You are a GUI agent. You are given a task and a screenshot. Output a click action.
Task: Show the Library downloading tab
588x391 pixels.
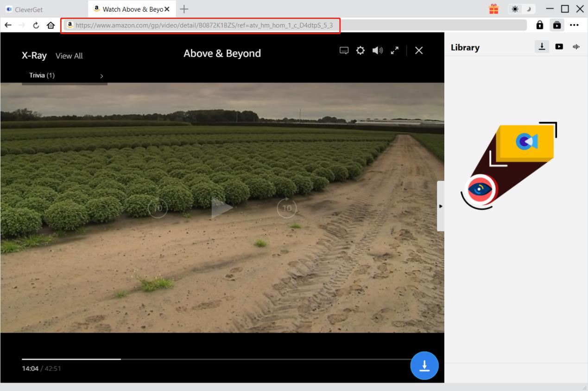pos(542,46)
